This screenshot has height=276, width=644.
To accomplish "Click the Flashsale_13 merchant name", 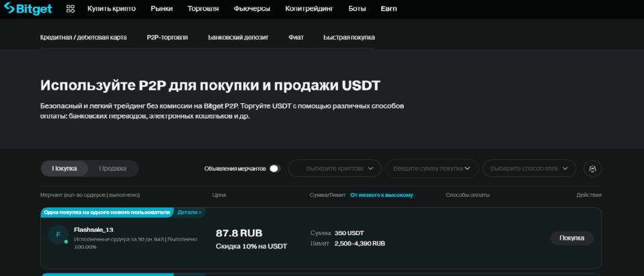I will point(93,230).
